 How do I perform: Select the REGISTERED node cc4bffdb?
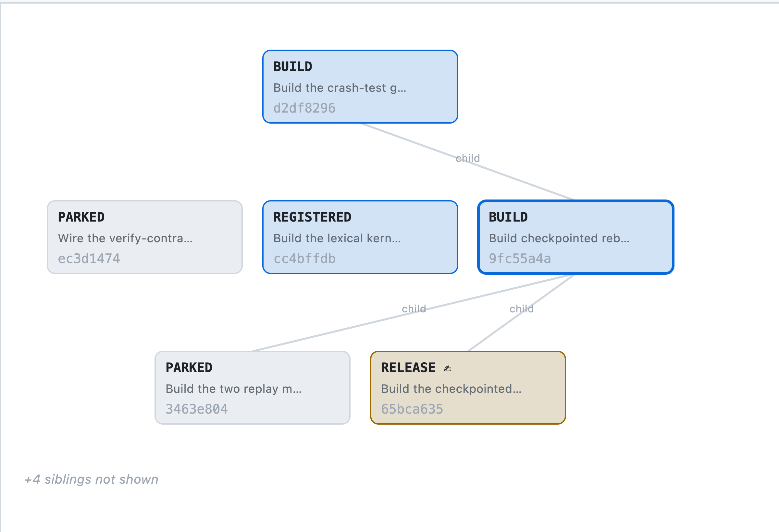[x=360, y=237]
